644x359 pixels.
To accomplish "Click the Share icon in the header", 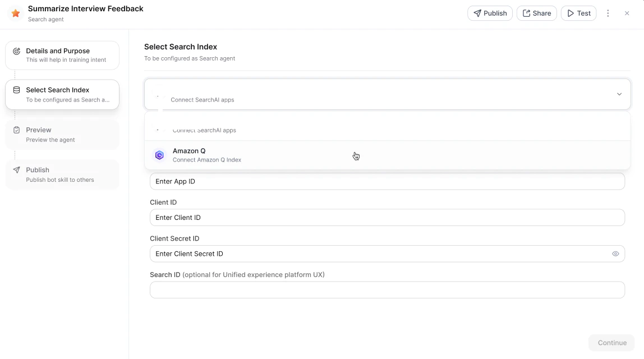I will point(527,13).
